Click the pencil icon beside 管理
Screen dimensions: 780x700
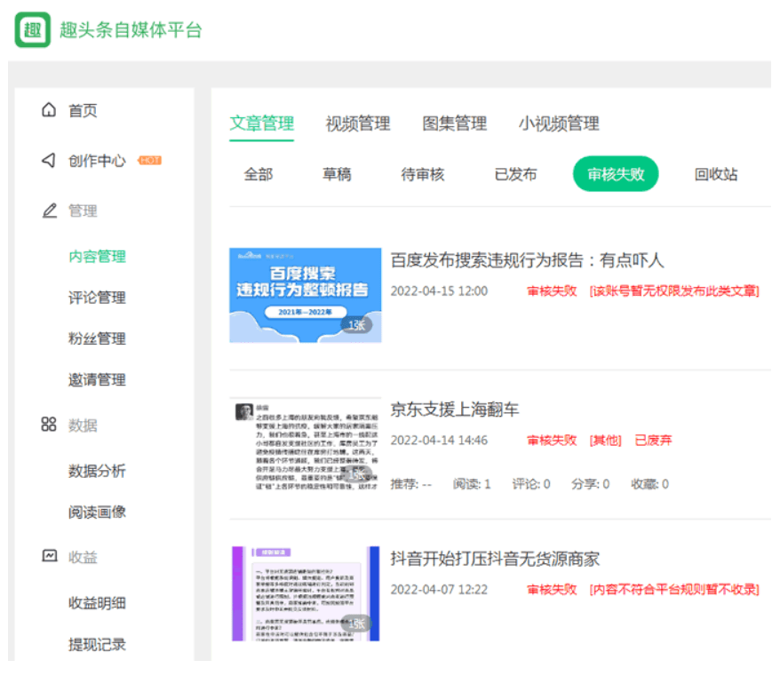pos(49,211)
